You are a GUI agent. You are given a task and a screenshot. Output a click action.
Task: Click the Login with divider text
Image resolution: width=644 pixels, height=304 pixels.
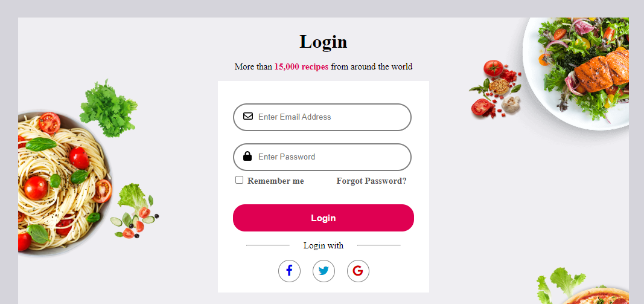click(x=324, y=245)
